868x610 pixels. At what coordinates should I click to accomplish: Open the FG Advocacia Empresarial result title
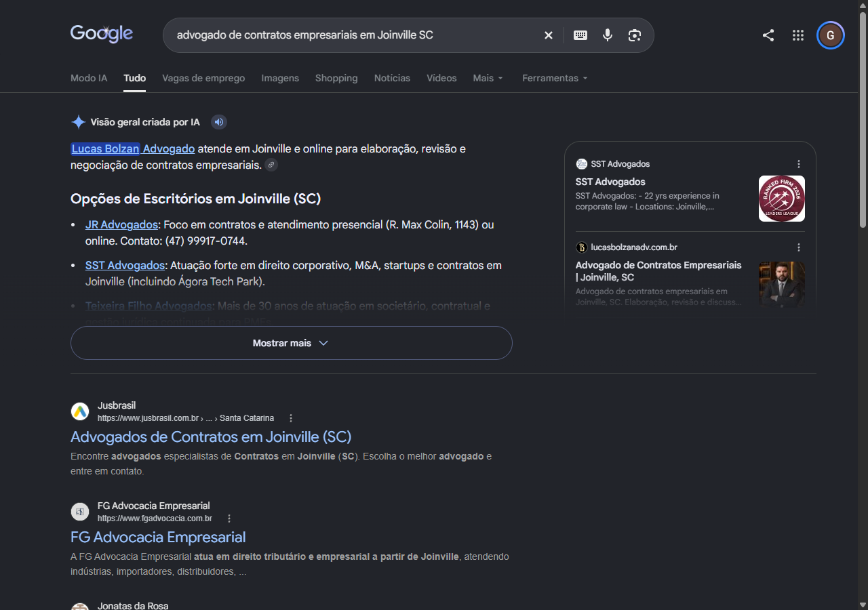tap(158, 537)
